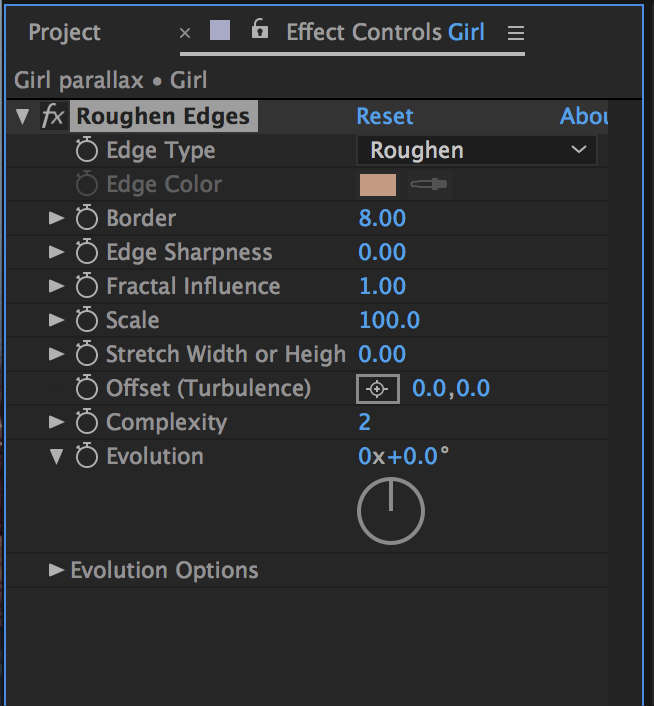Click the Edge Type stopwatch icon
This screenshot has width=654, height=706.
(x=87, y=151)
